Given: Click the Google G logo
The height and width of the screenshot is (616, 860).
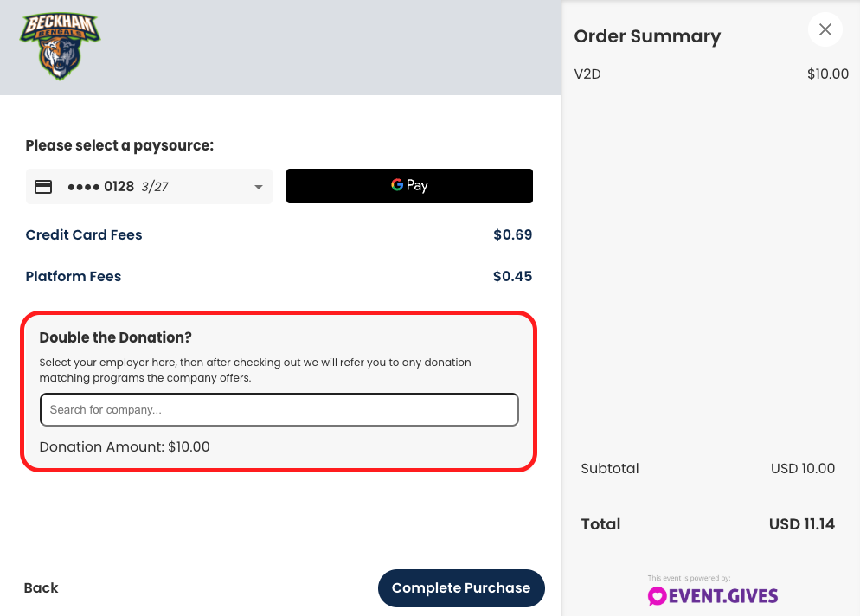Looking at the screenshot, I should point(397,185).
